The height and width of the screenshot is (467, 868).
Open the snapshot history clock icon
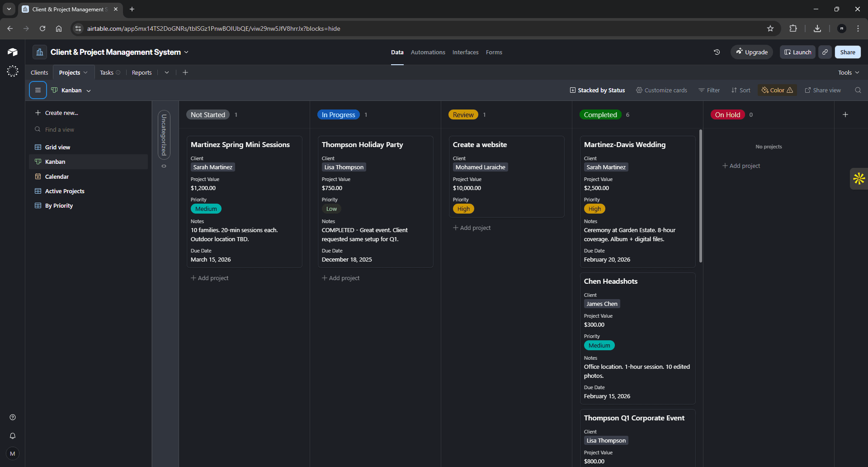click(717, 52)
